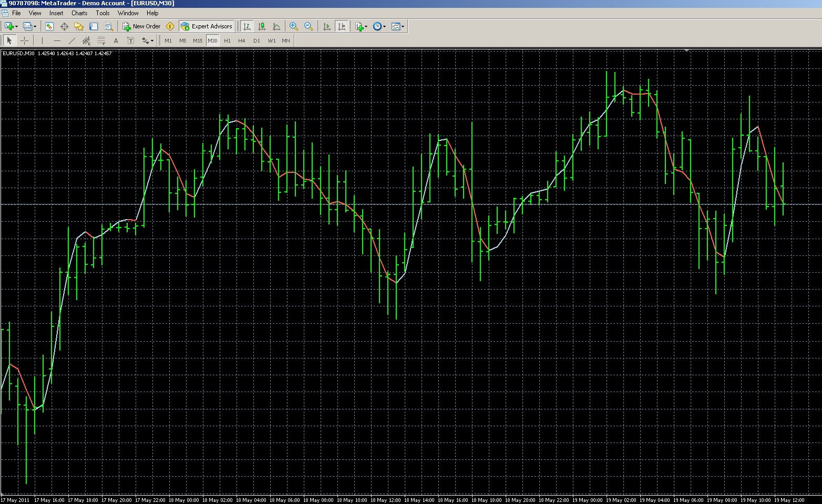
Task: Toggle chart shift from right border
Action: pyautogui.click(x=342, y=26)
